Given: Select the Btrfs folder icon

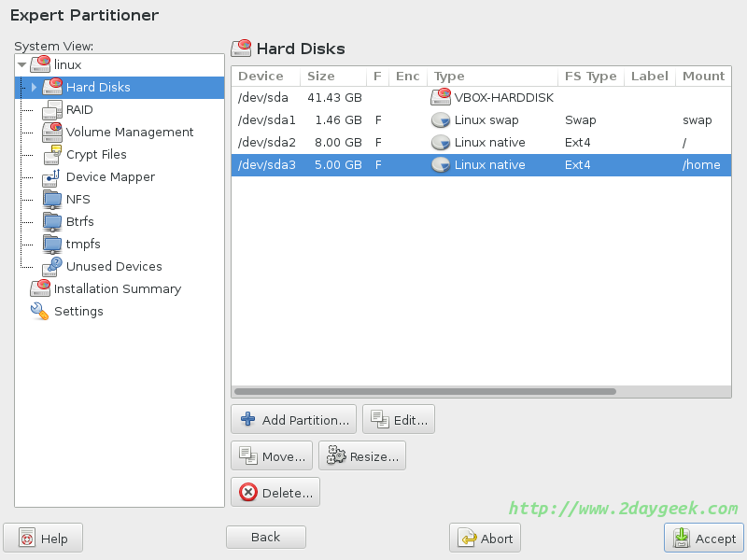Looking at the screenshot, I should (52, 222).
